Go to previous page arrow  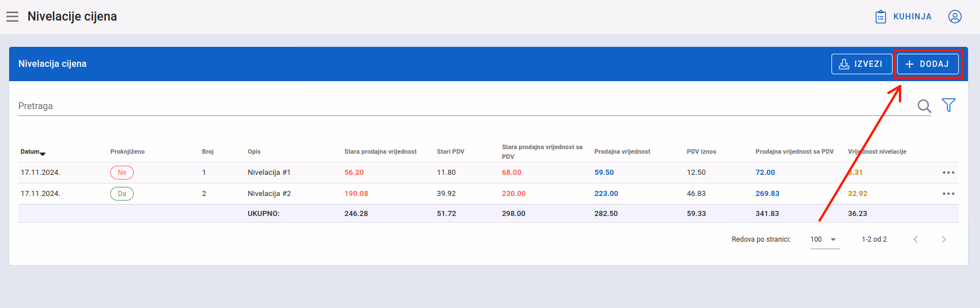[915, 239]
